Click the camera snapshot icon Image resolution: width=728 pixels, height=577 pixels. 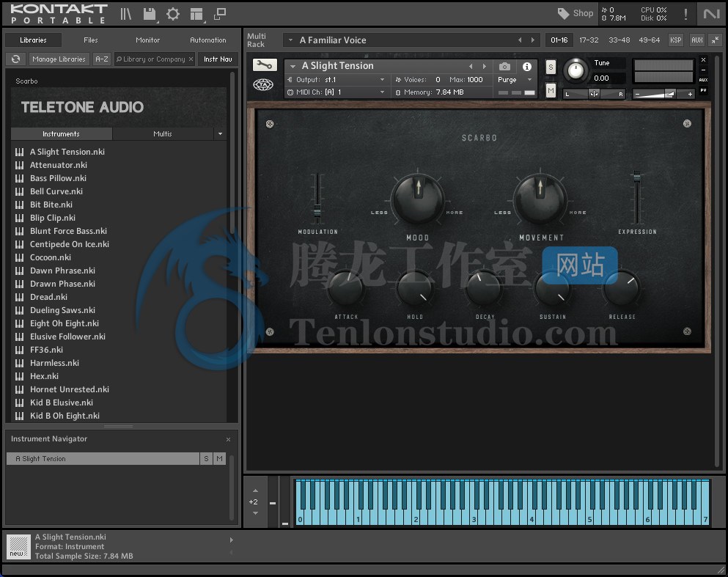504,67
